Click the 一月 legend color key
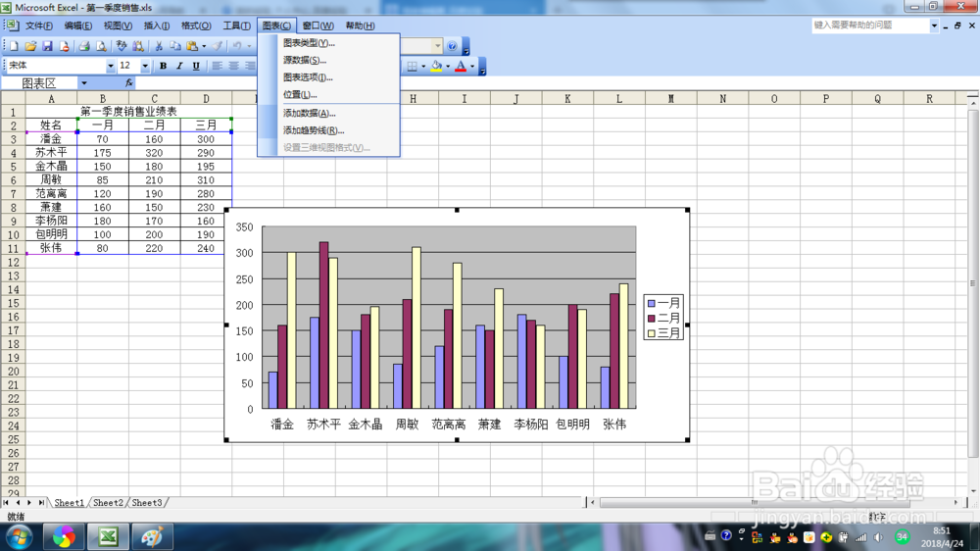 coord(652,303)
